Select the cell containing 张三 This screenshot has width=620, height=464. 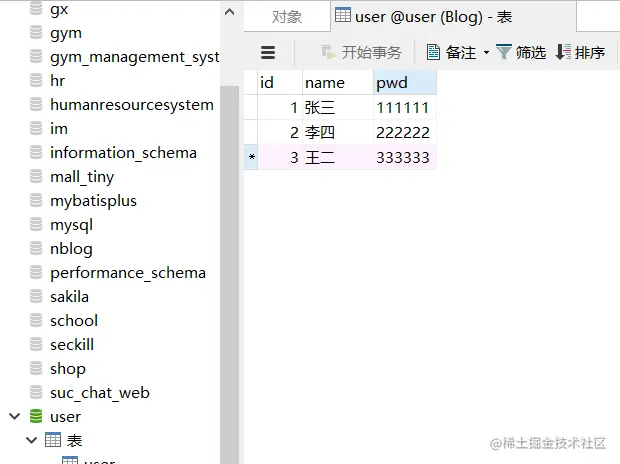[x=338, y=107]
